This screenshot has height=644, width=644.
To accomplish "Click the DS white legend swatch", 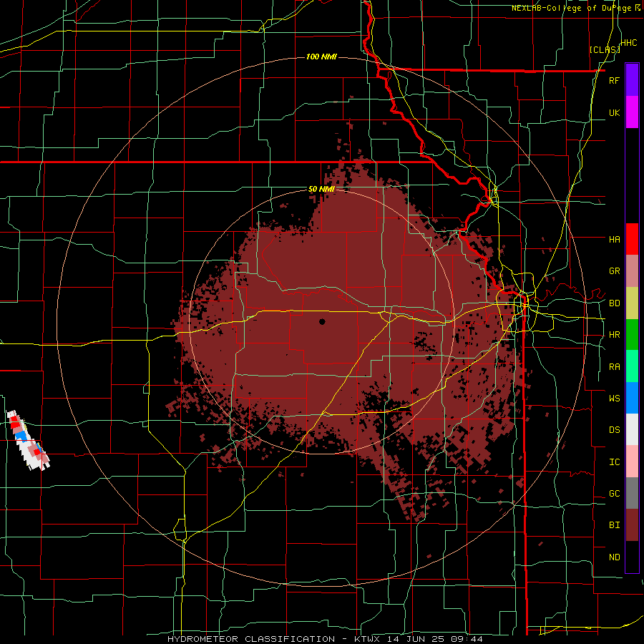I will [632, 429].
